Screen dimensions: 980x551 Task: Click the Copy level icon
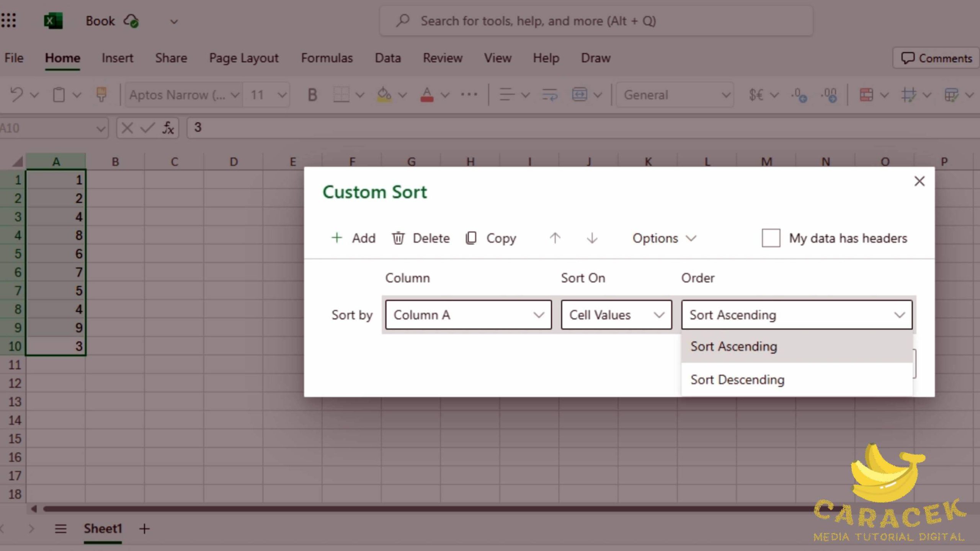[x=471, y=238]
